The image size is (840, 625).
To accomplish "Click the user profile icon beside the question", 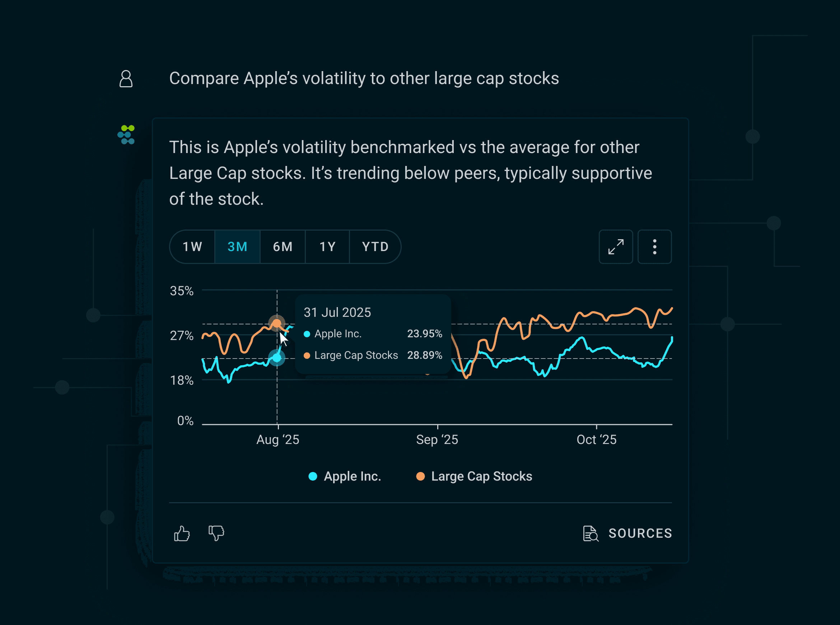I will (x=126, y=79).
